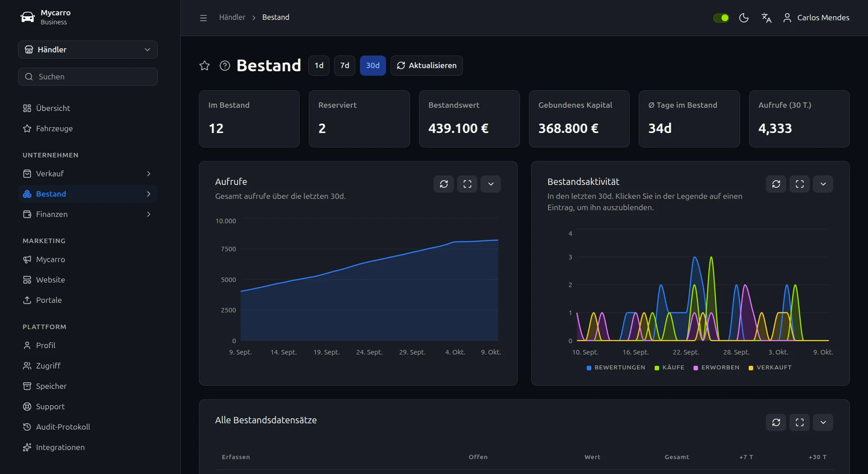Select the 1d time range
This screenshot has width=868, height=474.
pos(319,66)
